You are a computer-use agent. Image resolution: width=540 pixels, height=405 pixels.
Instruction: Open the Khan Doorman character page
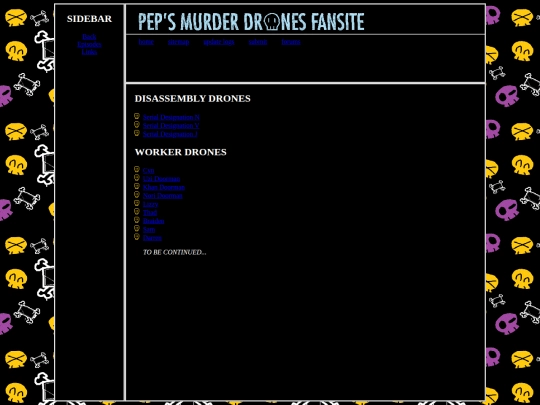click(164, 187)
